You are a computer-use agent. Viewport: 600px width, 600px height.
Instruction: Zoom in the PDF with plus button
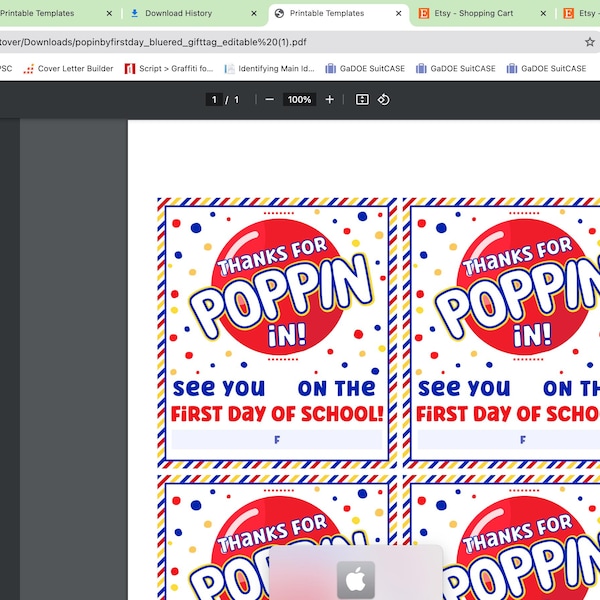(329, 99)
